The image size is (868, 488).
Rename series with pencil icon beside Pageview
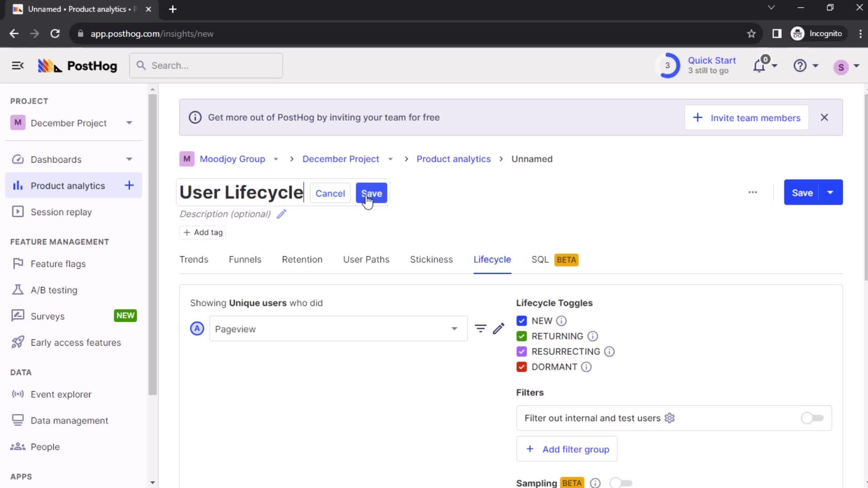[x=499, y=328]
